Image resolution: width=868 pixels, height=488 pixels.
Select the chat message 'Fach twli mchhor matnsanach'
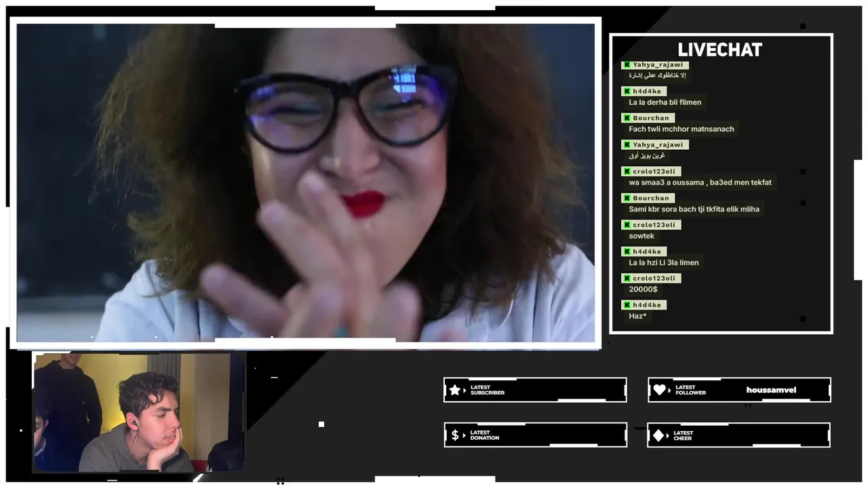pos(682,129)
